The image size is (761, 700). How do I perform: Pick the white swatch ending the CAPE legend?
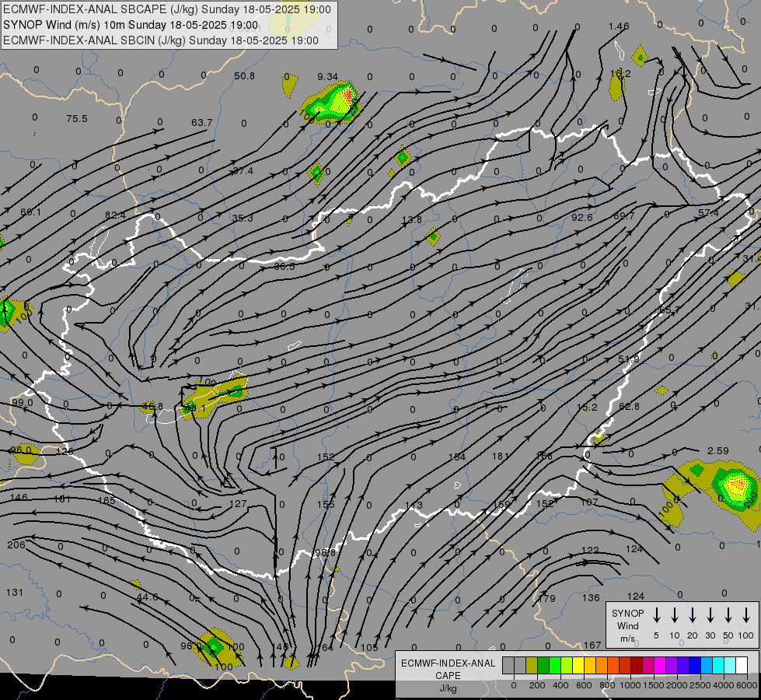(x=742, y=666)
